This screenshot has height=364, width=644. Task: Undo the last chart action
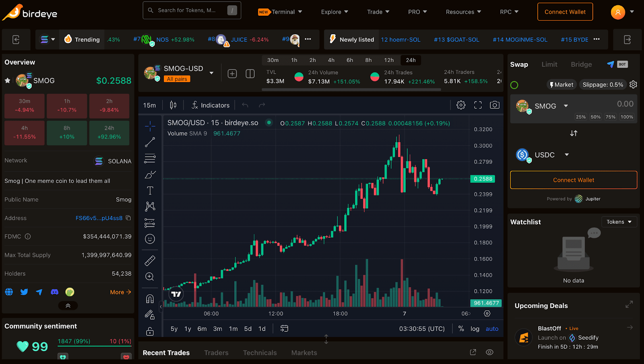click(x=245, y=105)
